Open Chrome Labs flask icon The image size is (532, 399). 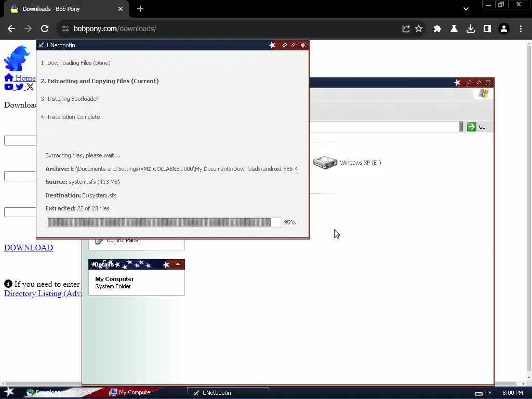454,29
